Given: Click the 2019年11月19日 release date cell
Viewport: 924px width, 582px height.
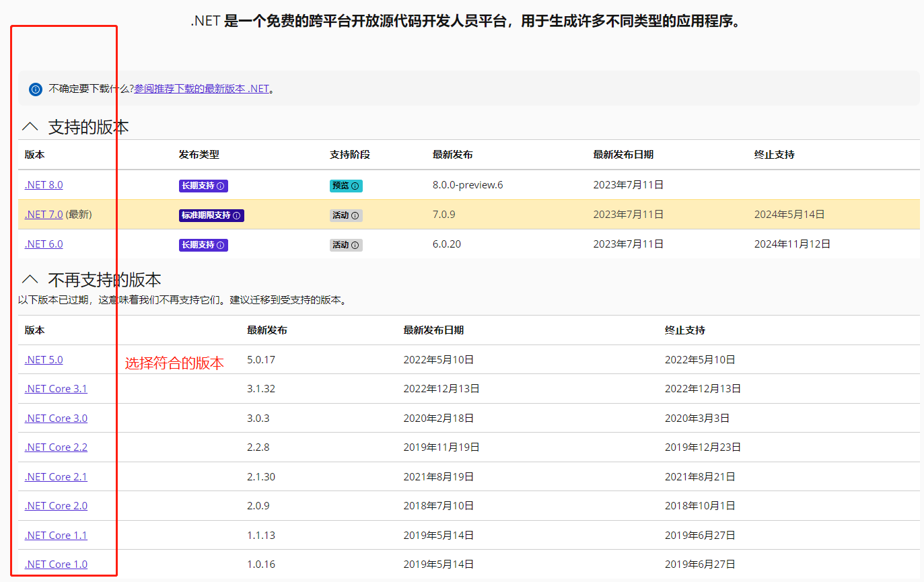Looking at the screenshot, I should [441, 447].
